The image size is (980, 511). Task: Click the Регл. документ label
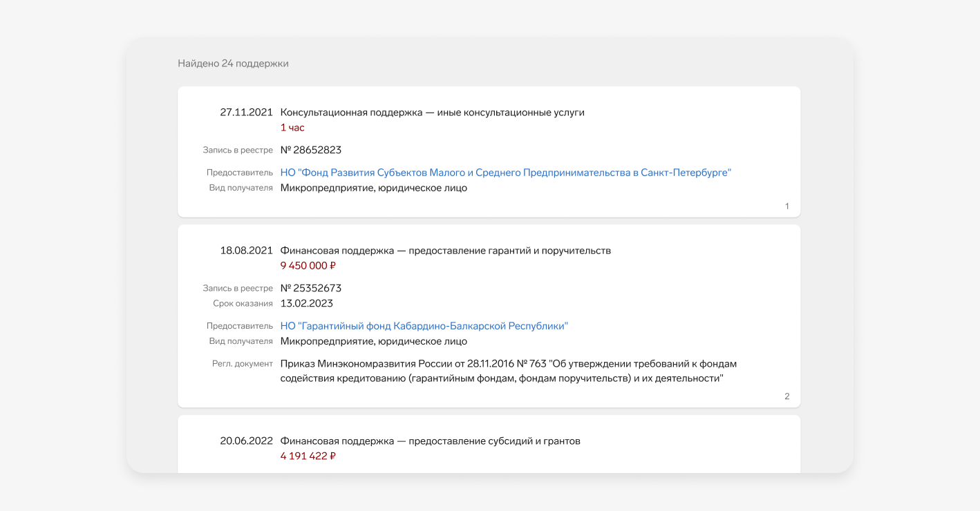coord(243,364)
